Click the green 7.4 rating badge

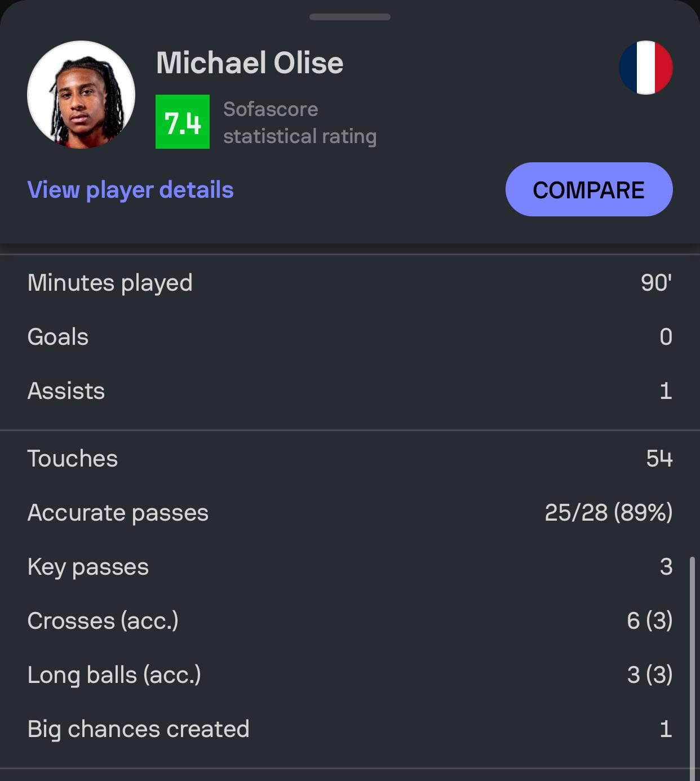pos(183,122)
